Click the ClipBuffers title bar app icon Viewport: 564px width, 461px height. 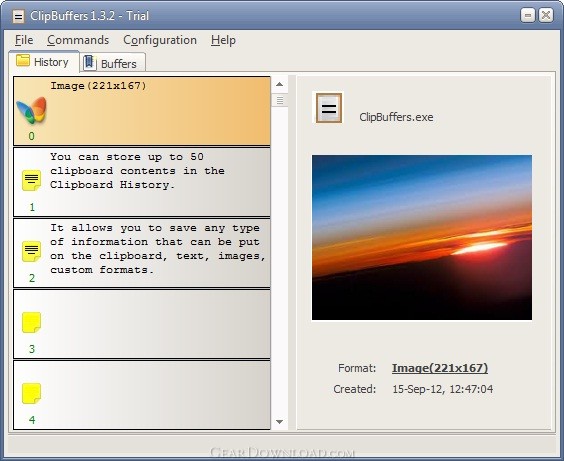click(19, 16)
